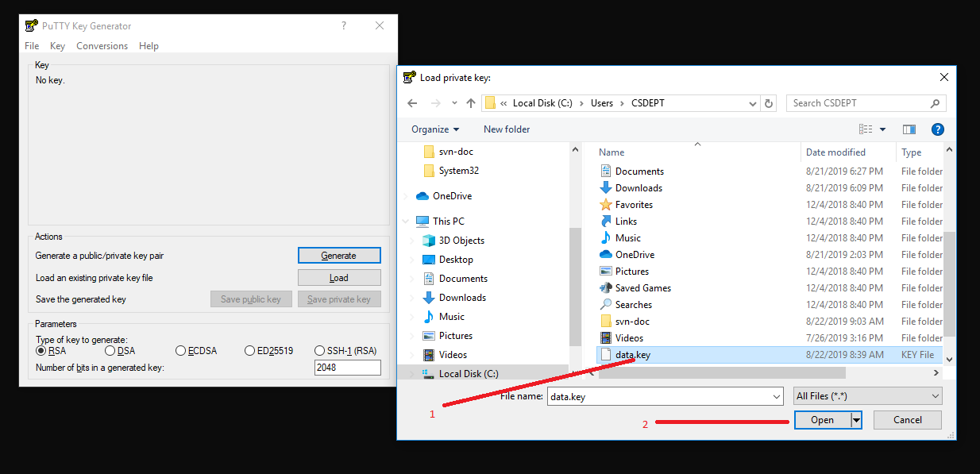Click the Forward arrow in the file dialog
This screenshot has height=474, width=980.
tap(435, 103)
